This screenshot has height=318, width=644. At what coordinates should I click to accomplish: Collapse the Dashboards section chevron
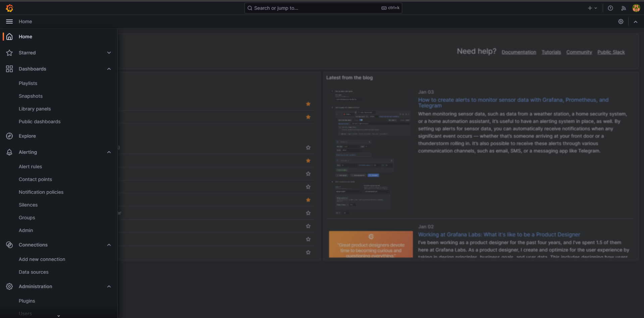[x=109, y=69]
